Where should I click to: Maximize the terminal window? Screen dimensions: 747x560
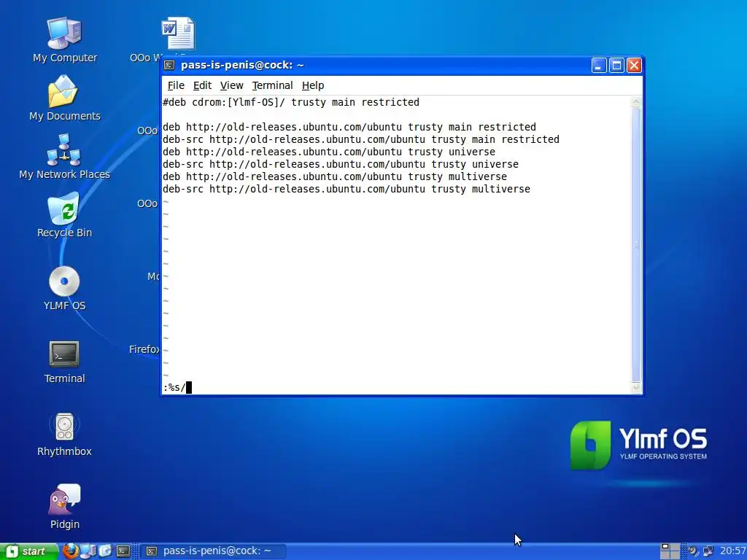(616, 65)
